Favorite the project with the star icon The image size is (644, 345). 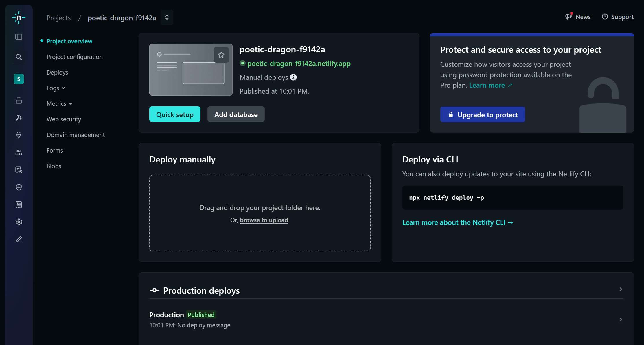[221, 55]
